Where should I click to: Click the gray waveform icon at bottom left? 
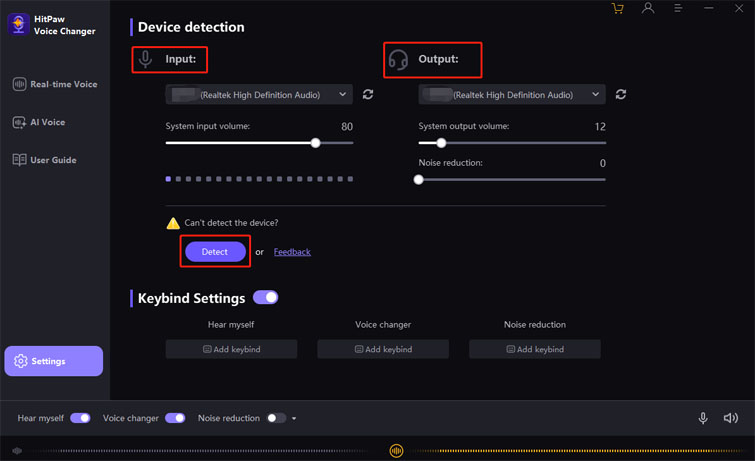(17, 451)
